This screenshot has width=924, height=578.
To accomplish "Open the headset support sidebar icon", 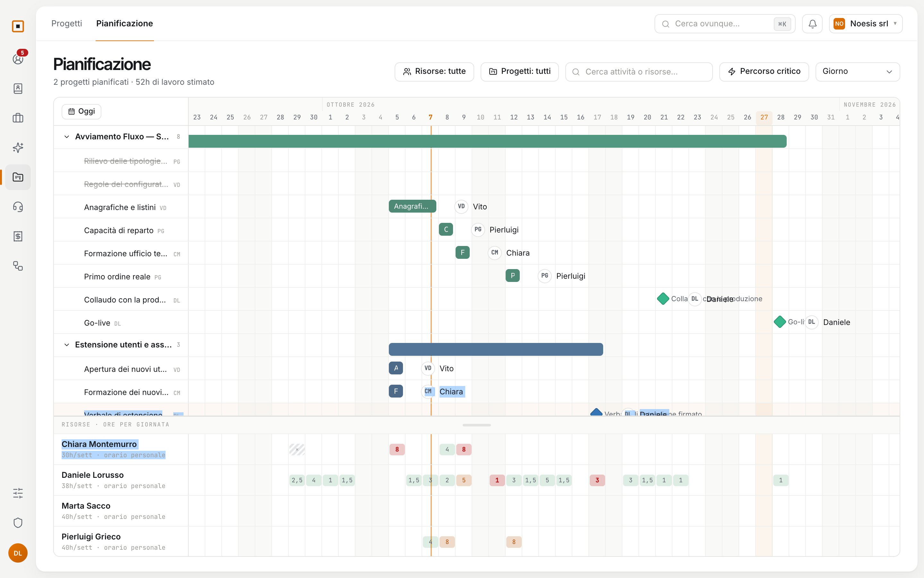I will coord(18,207).
